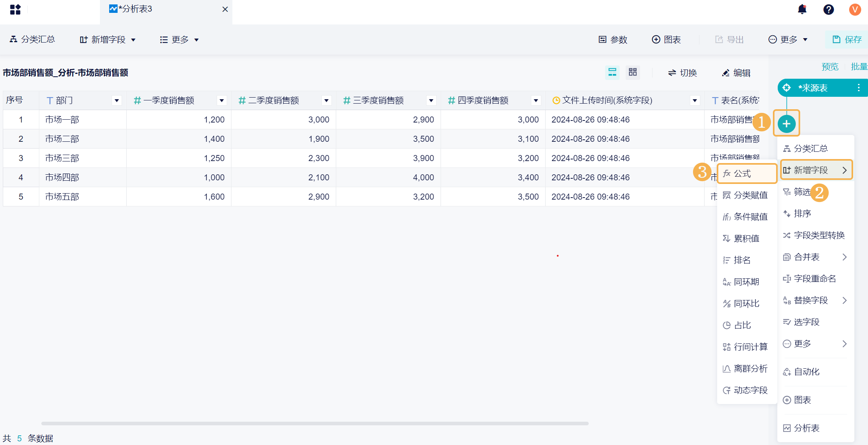This screenshot has width=868, height=445.
Task: Select 累积值 in the submenu
Action: [747, 238]
